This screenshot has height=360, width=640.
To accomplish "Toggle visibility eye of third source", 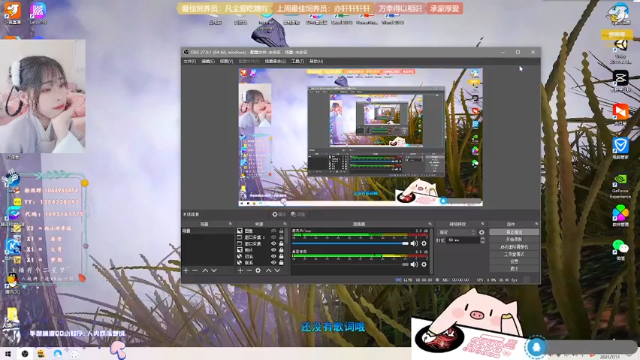I will tap(274, 244).
